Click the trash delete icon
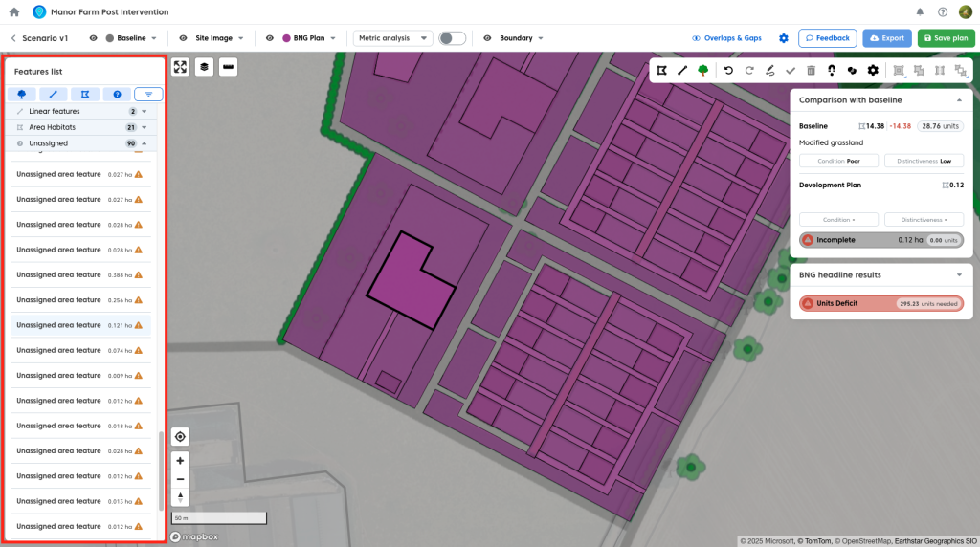This screenshot has height=547, width=980. coord(812,70)
